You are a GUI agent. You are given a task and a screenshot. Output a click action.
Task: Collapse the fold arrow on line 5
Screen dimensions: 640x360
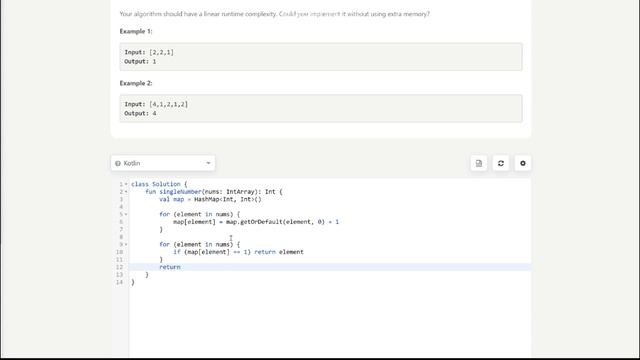pyautogui.click(x=126, y=214)
